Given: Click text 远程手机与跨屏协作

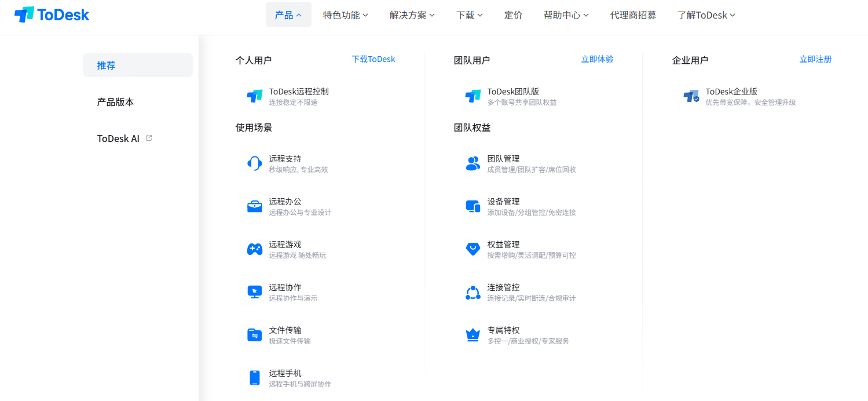Looking at the screenshot, I should pyautogui.click(x=301, y=384).
